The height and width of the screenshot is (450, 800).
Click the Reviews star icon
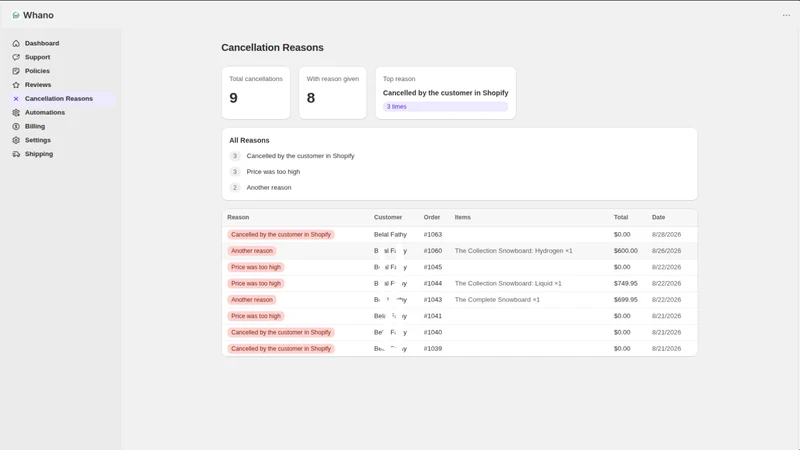coord(16,85)
